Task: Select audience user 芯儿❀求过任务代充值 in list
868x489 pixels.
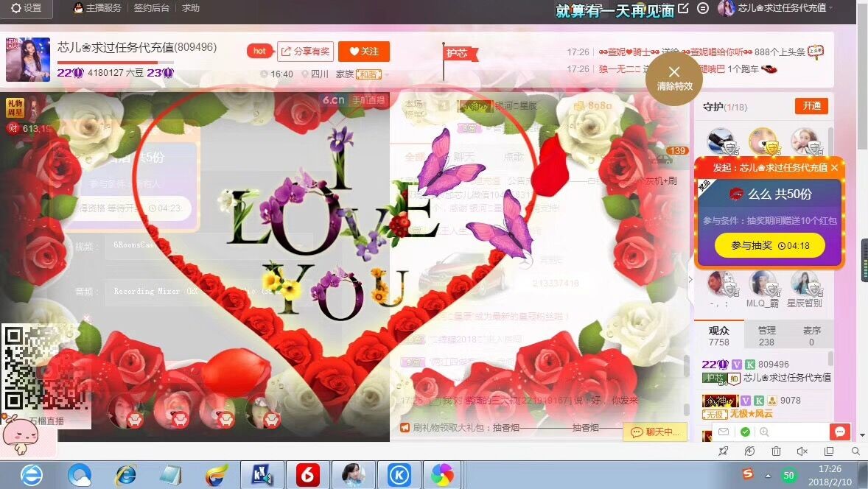Action: point(766,371)
